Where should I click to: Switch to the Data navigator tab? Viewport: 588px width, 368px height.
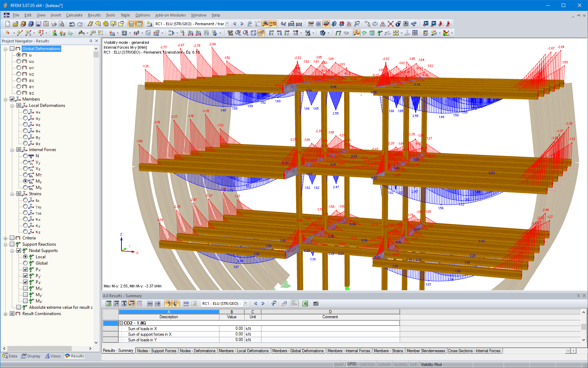(x=10, y=356)
